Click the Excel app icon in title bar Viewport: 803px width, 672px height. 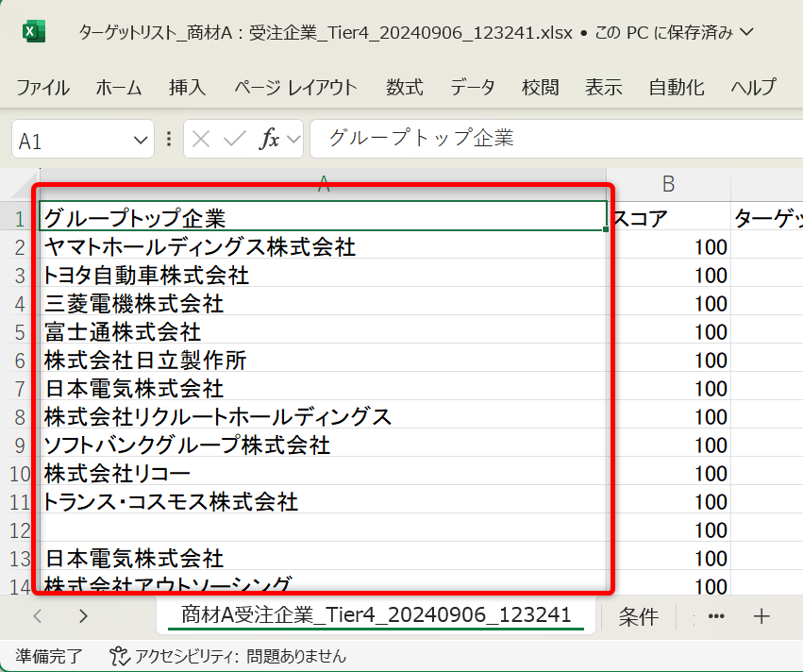click(34, 32)
